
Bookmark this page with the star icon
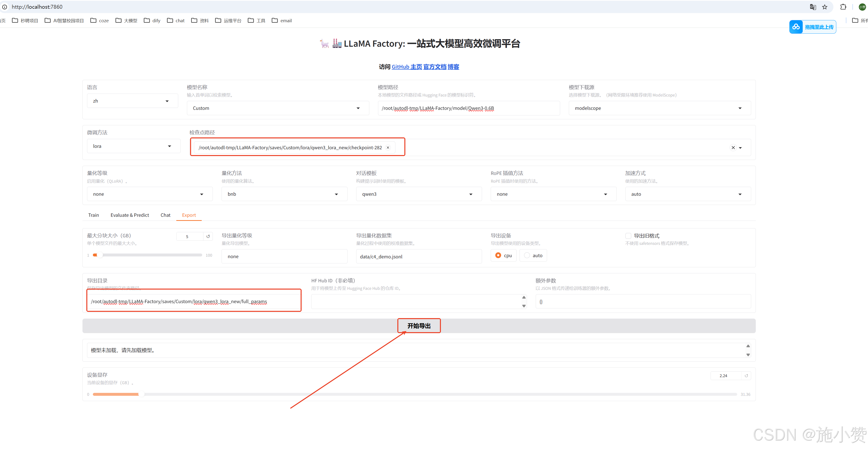coord(824,7)
